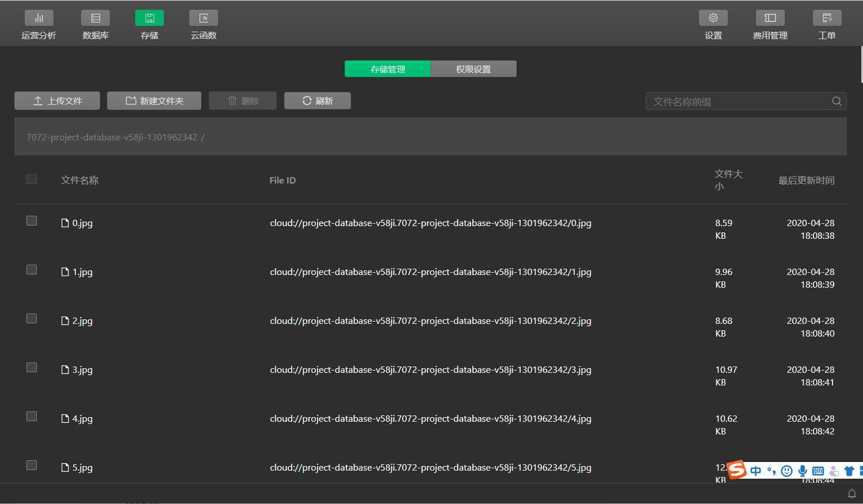
Task: Check the box for 3.jpg
Action: click(x=32, y=368)
